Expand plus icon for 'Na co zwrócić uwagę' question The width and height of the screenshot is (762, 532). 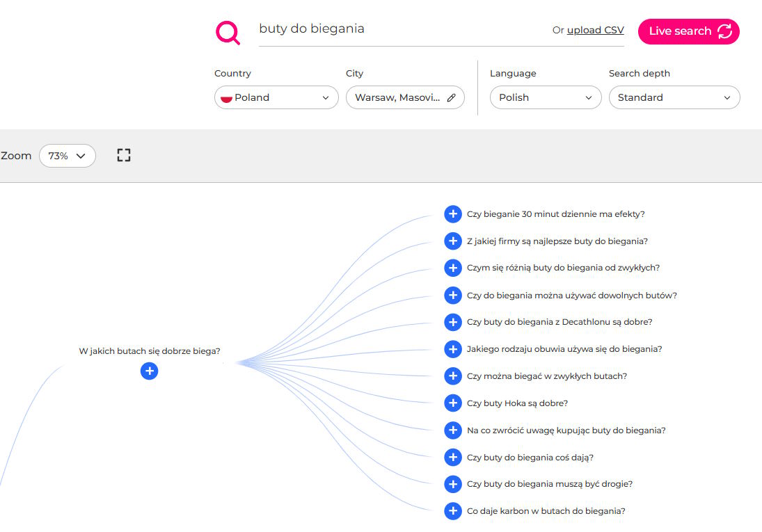pyautogui.click(x=453, y=430)
